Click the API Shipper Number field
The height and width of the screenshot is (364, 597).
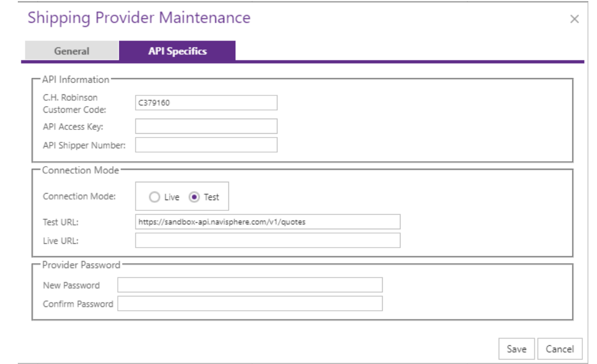(206, 145)
